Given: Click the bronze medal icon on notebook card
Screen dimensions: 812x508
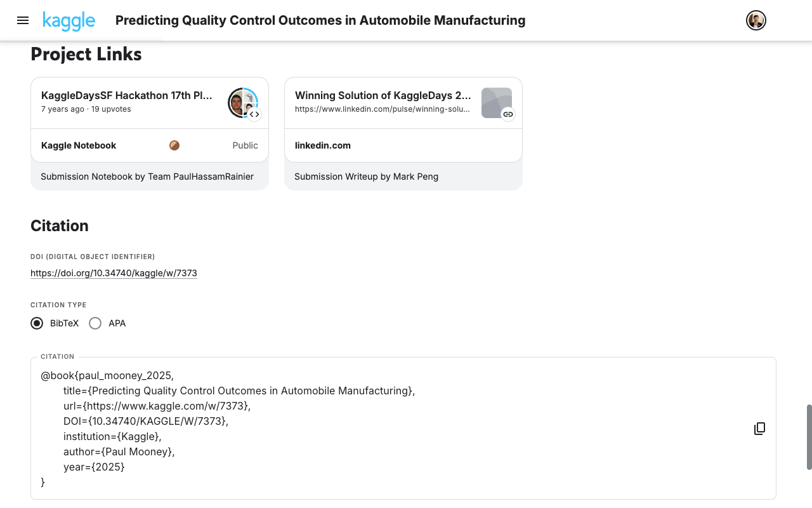Looking at the screenshot, I should [x=174, y=145].
